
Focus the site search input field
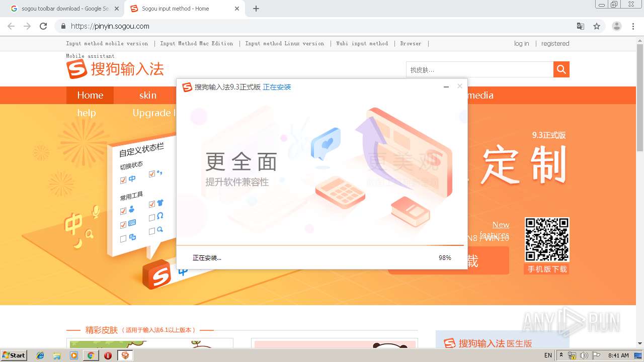(x=480, y=69)
